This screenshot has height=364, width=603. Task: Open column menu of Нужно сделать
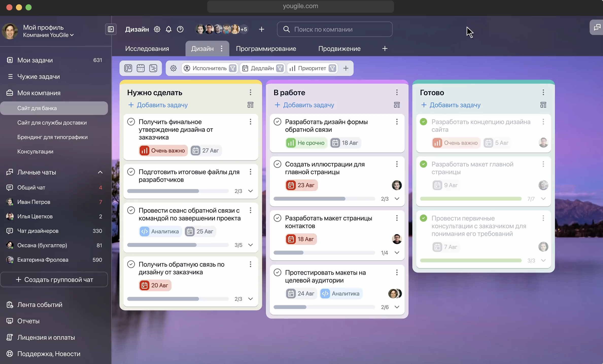(250, 92)
